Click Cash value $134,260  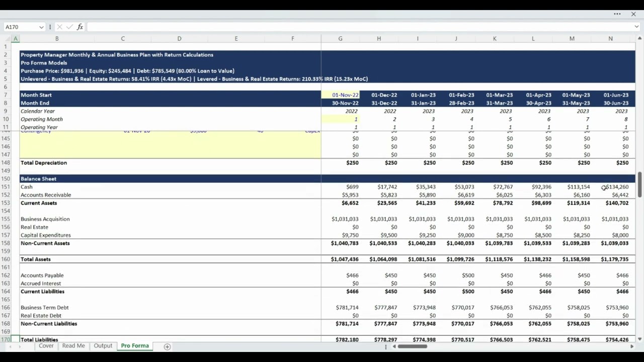(x=617, y=187)
